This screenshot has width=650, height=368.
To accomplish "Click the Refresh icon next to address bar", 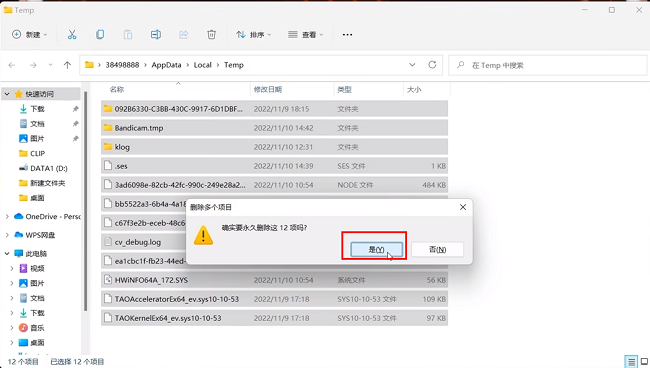I will click(x=432, y=65).
